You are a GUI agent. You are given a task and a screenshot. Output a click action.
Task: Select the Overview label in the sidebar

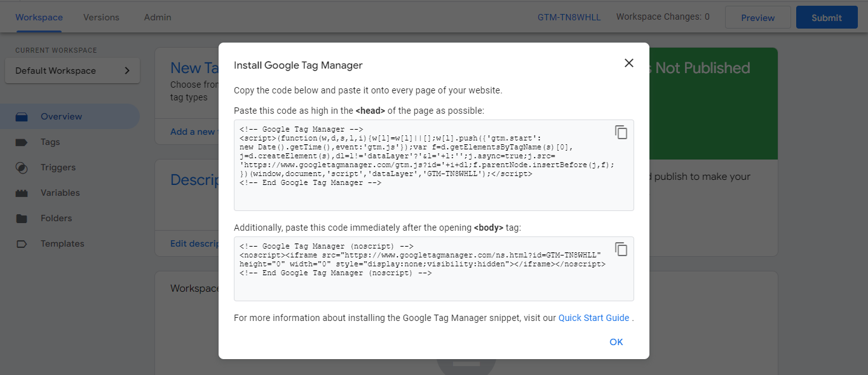(x=62, y=116)
